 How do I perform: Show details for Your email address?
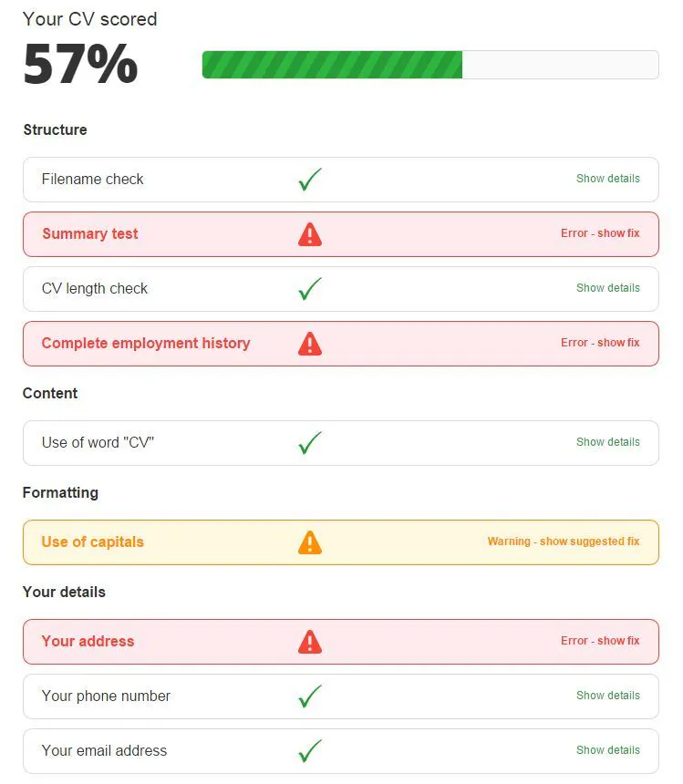coord(608,749)
